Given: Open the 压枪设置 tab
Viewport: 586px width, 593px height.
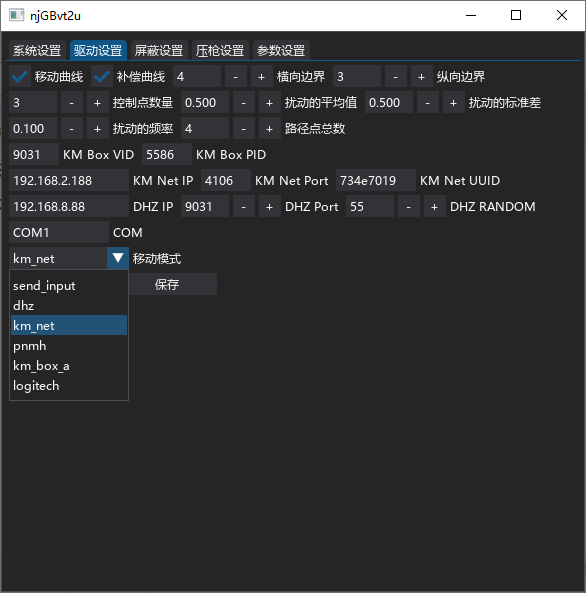Looking at the screenshot, I should pyautogui.click(x=220, y=50).
